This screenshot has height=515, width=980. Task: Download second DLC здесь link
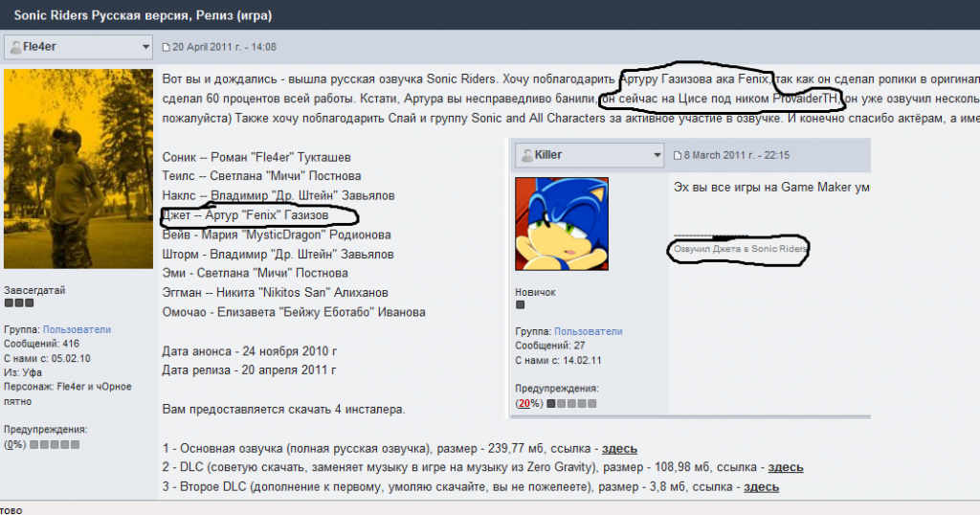point(761,486)
